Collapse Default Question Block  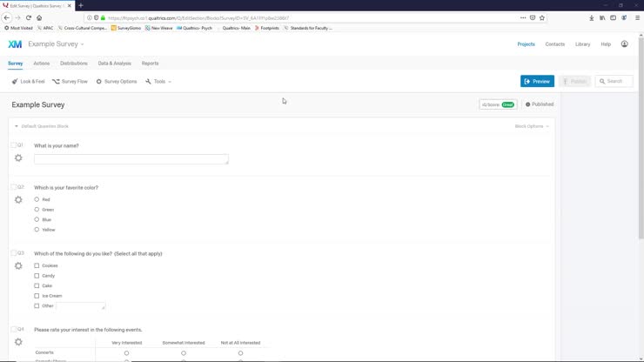pyautogui.click(x=17, y=126)
